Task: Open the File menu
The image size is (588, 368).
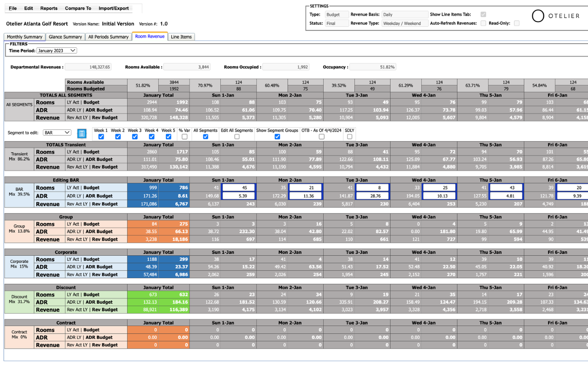Action: [13, 8]
